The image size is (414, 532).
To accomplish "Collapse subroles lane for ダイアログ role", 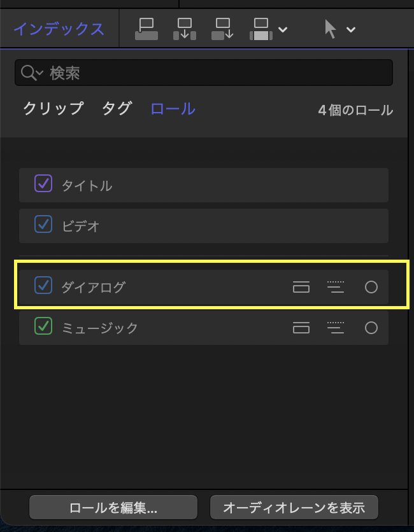I will (x=335, y=287).
